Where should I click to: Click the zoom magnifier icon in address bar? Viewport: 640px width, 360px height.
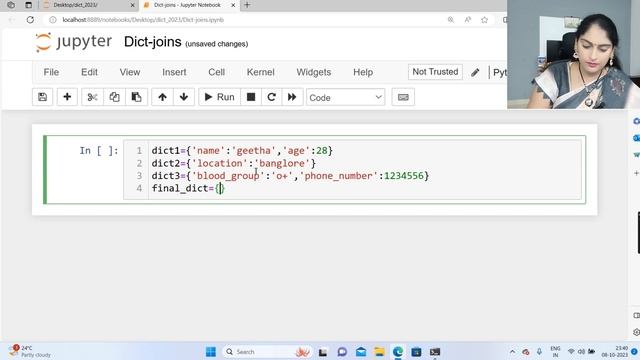pos(451,20)
